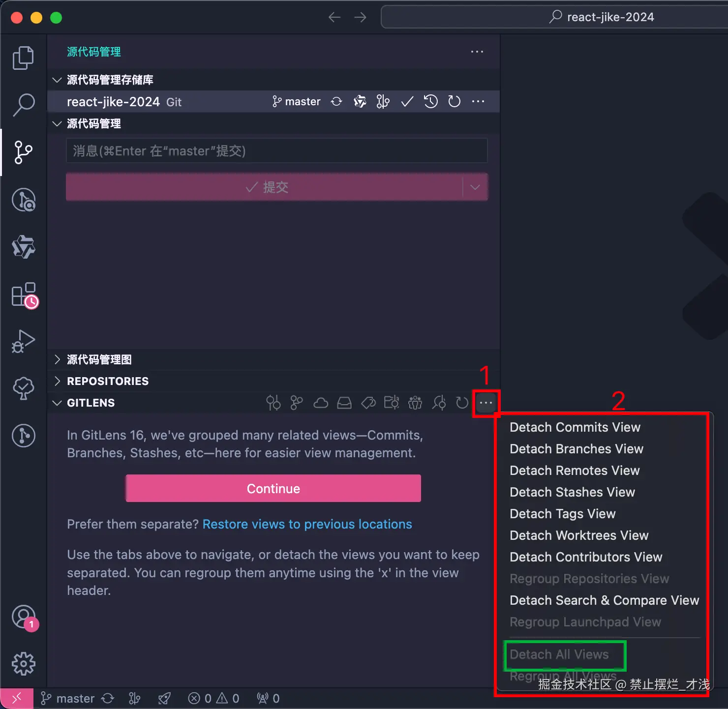
Task: Click the refresh icon in GitLens header
Action: click(x=462, y=403)
